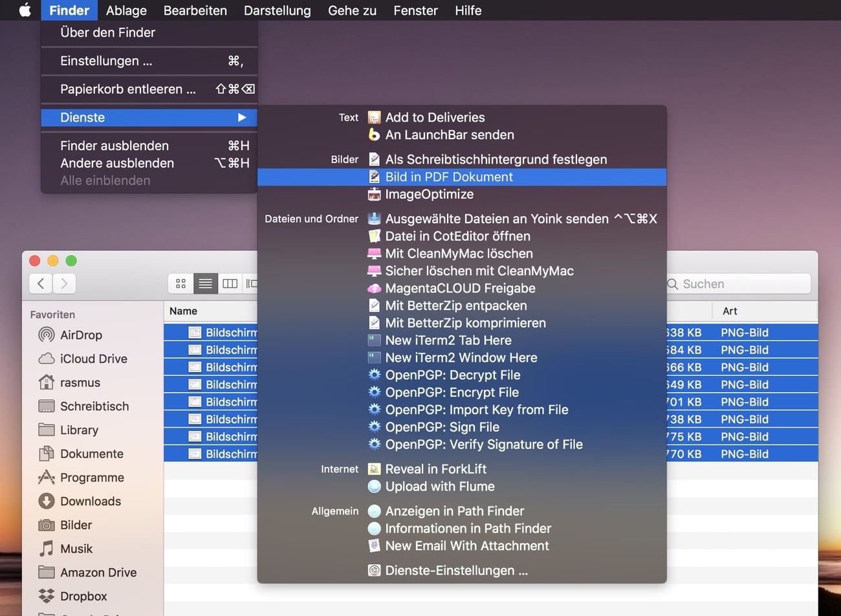Open Musik in sidebar
Viewport: 841px width, 616px height.
[93, 549]
